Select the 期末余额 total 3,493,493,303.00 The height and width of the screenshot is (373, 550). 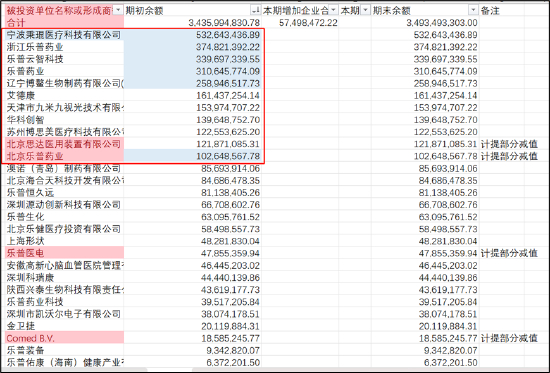click(442, 23)
